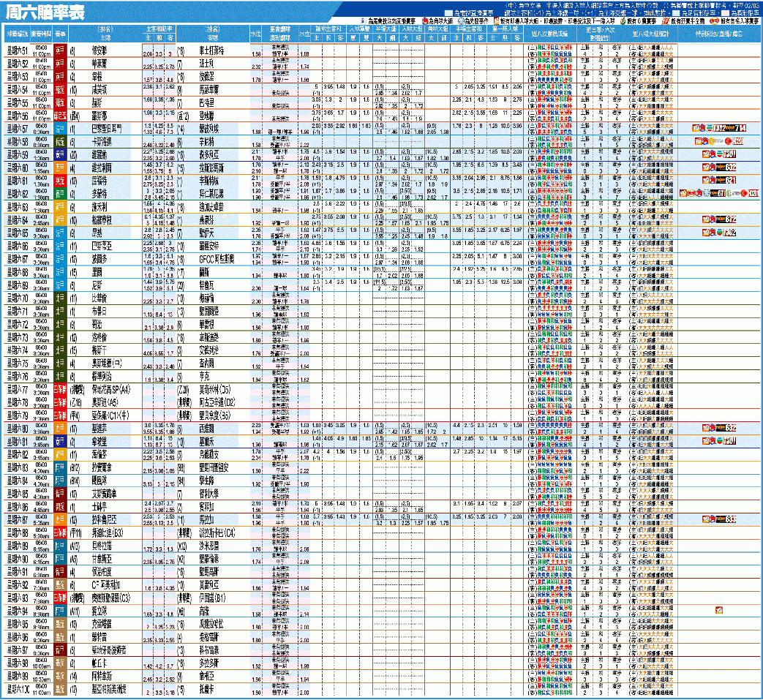Click the red corner-kick legend icon above the header
This screenshot has height=700, width=763.
click(425, 21)
